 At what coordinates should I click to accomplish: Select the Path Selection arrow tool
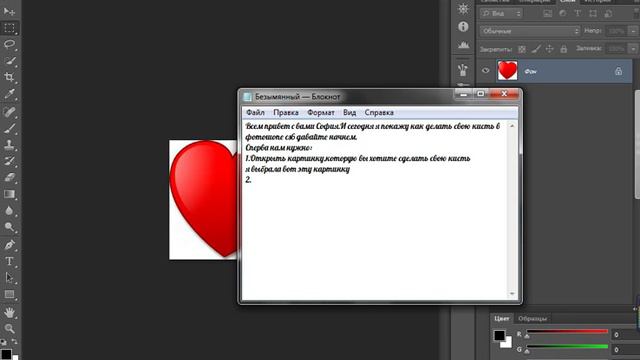[x=9, y=278]
